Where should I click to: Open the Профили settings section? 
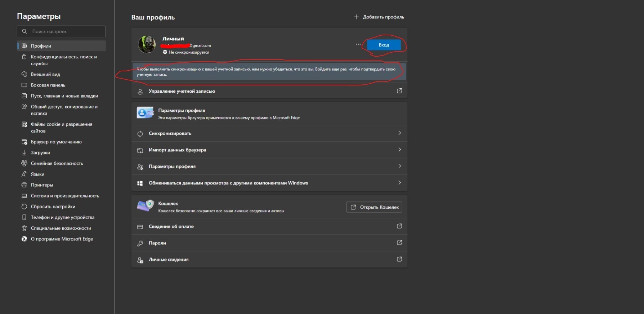[x=61, y=46]
